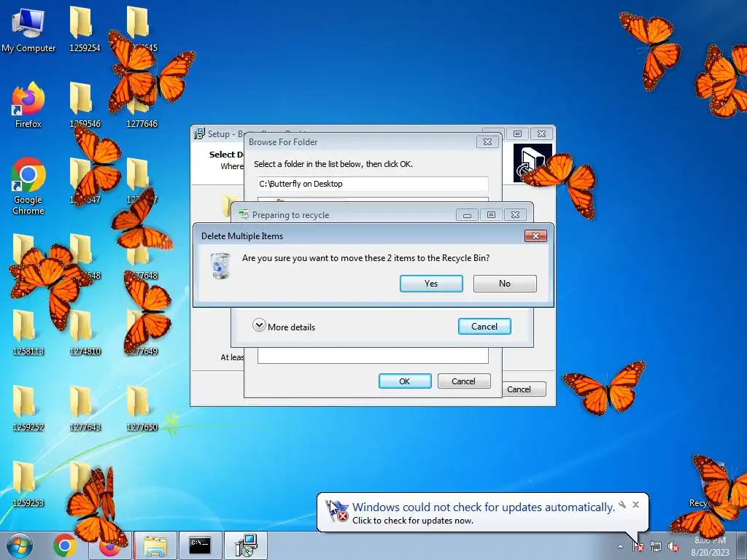Open the Windows Start menu
The image size is (747, 560).
point(20,545)
